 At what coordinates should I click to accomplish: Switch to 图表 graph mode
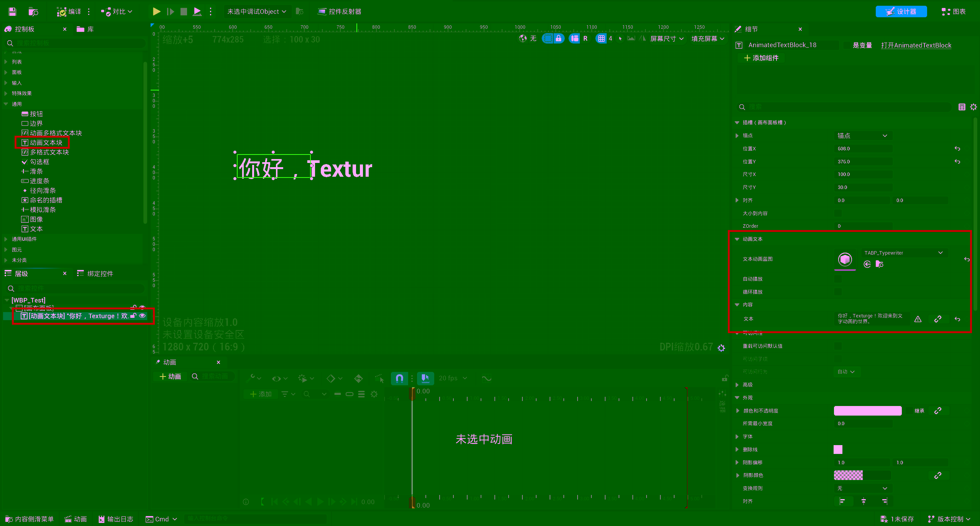click(954, 12)
